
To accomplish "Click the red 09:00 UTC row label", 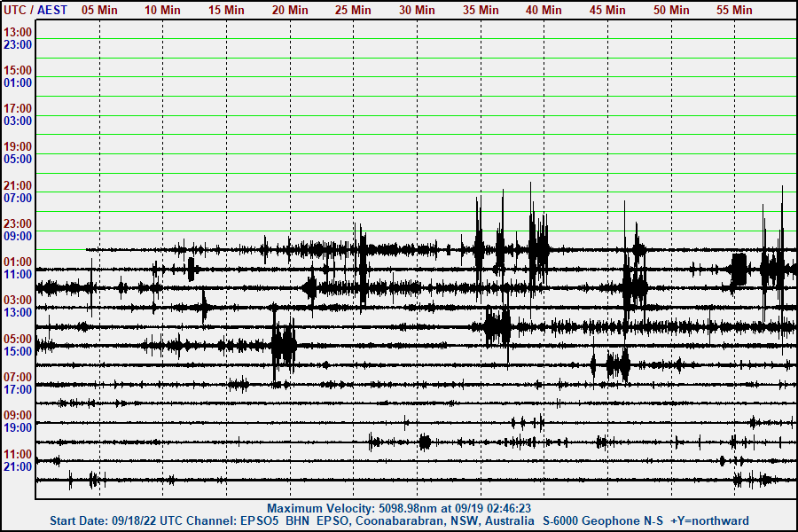I will (18, 415).
